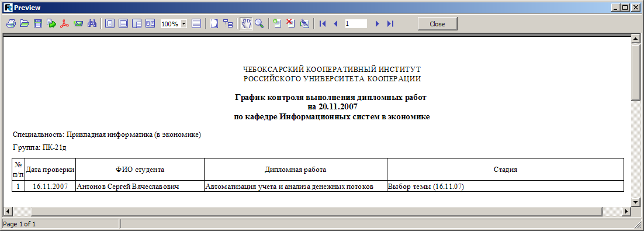Open the zoom percentage dropdown arrow
Screen dimensions: 644x231
(183, 24)
